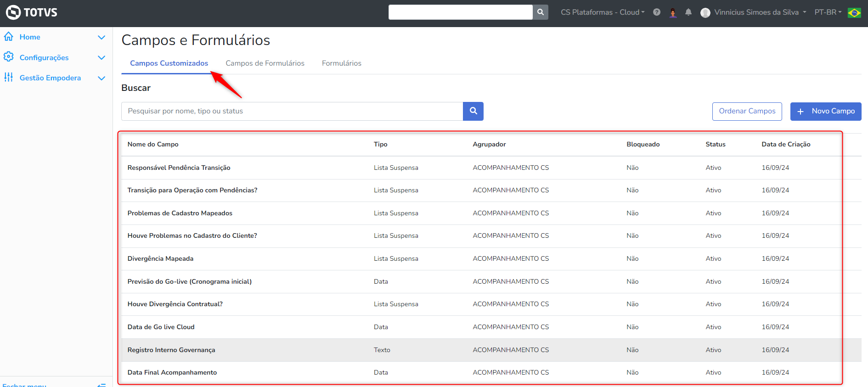Viewport: 868px width, 387px height.
Task: Click the person avatar icon beside help
Action: 673,12
